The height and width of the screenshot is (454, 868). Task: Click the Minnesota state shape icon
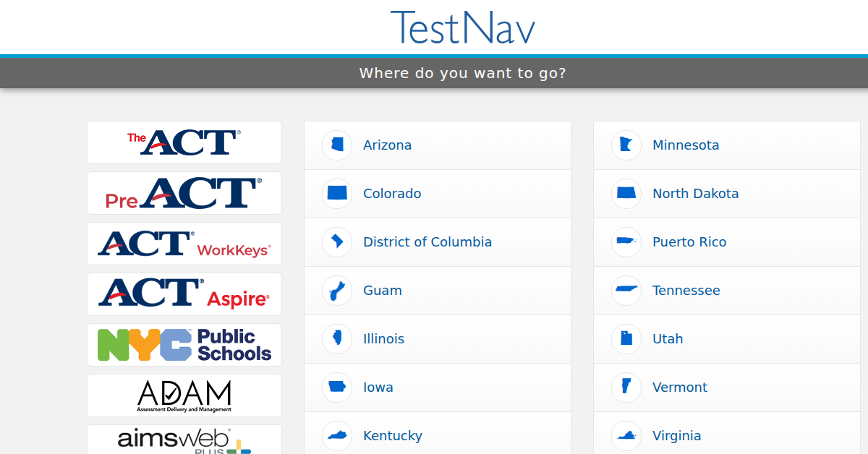pyautogui.click(x=626, y=145)
